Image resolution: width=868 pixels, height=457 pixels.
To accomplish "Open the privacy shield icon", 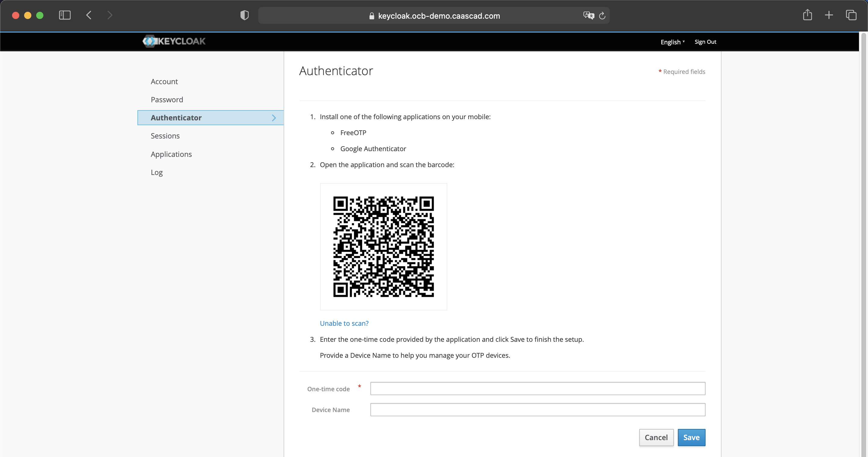I will click(244, 15).
